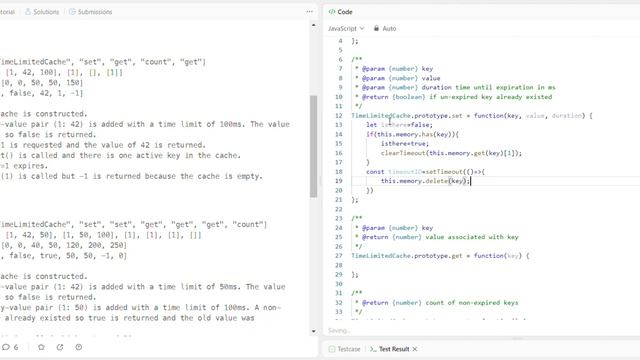
Task: Click line number 12 in gutter
Action: [x=339, y=116]
